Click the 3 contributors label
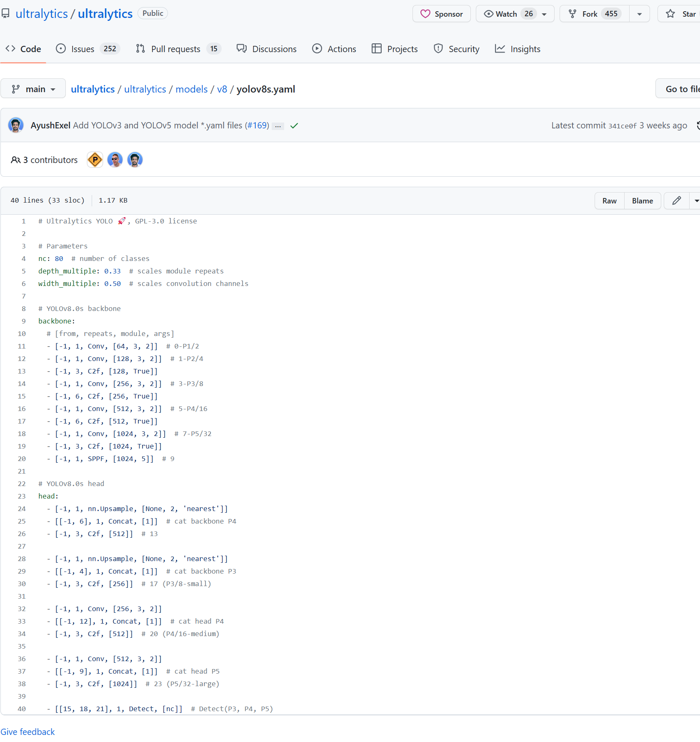Screen dimensions: 700x742 (x=45, y=160)
